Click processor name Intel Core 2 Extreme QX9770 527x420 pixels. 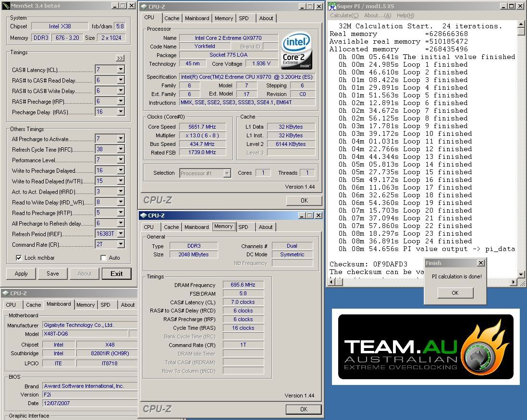229,38
